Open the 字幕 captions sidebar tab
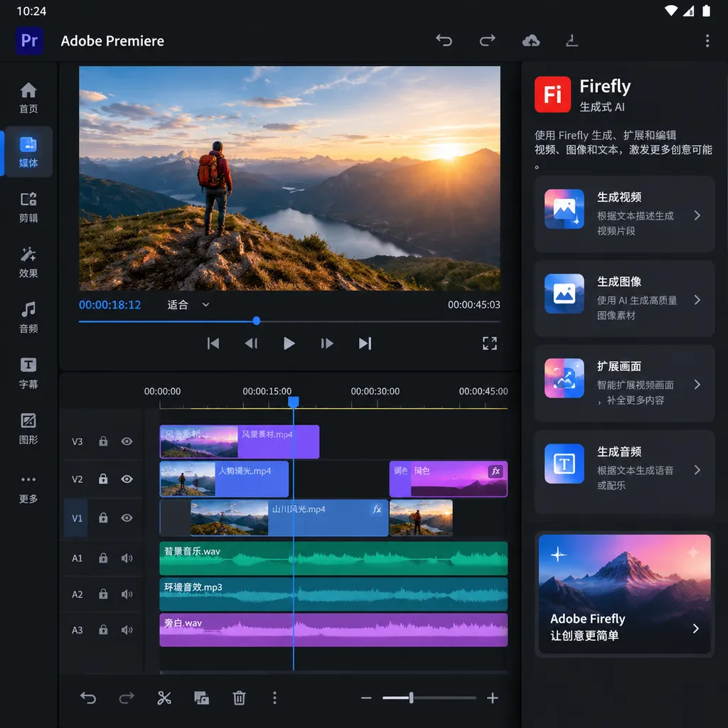The image size is (728, 728). pos(28,373)
